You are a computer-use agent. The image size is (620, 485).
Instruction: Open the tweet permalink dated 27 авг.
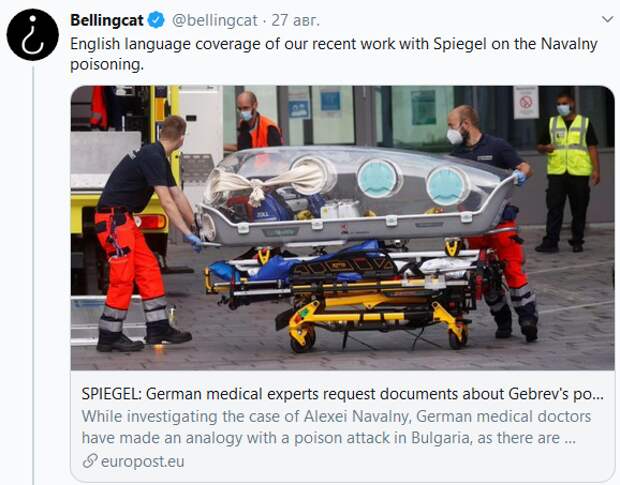tap(295, 21)
